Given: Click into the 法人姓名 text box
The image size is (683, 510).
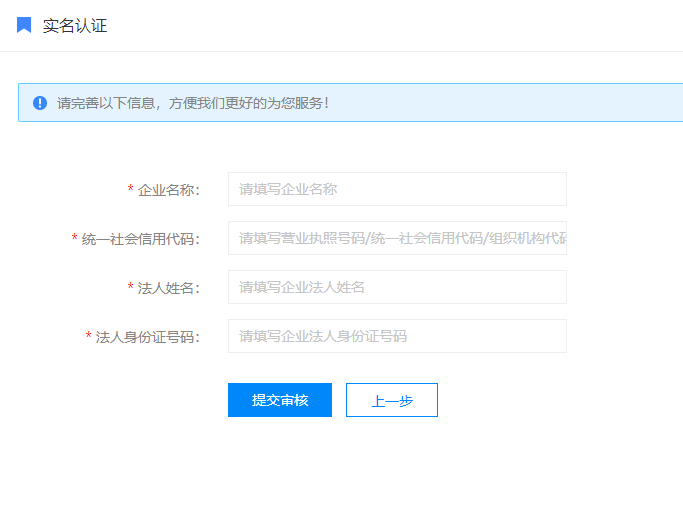Looking at the screenshot, I should [397, 287].
